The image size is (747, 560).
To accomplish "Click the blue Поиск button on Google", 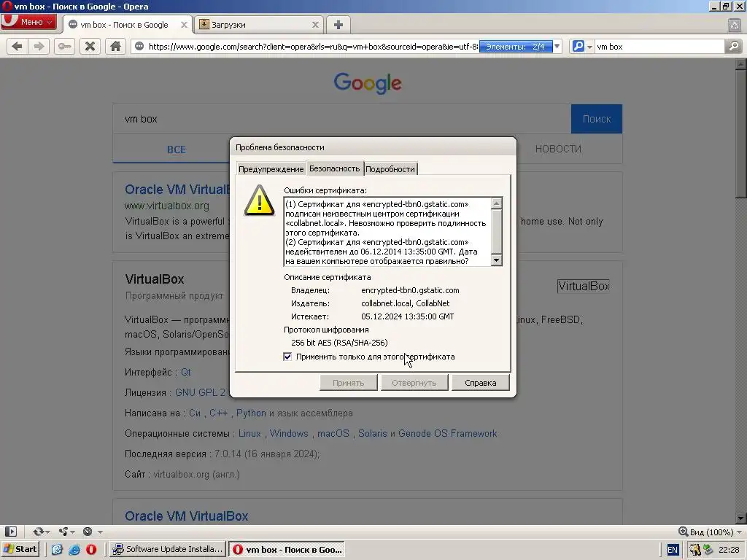I will point(597,119).
